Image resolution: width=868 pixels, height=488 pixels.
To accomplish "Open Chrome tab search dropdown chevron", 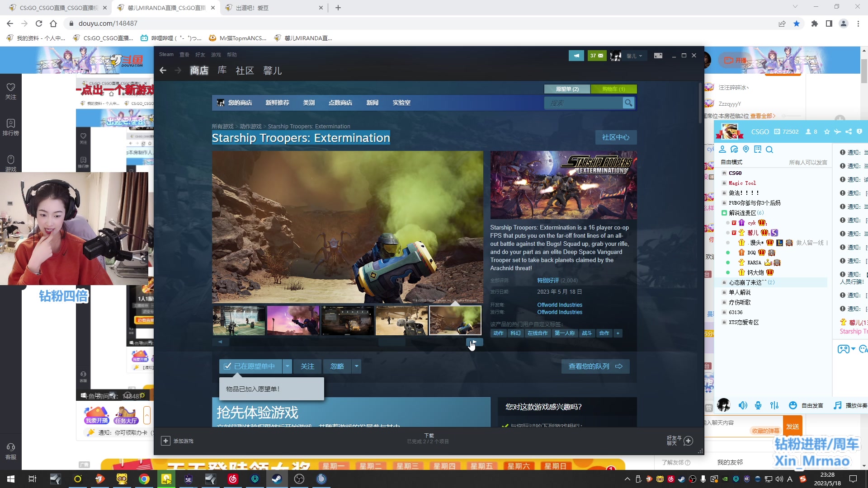I will pos(795,7).
